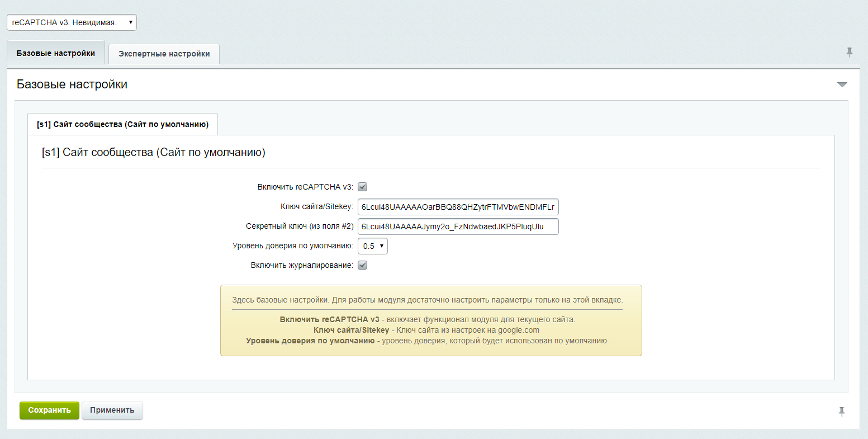868x439 pixels.
Task: Click the Включить reCAPTCHA v3 text label
Action: [305, 187]
